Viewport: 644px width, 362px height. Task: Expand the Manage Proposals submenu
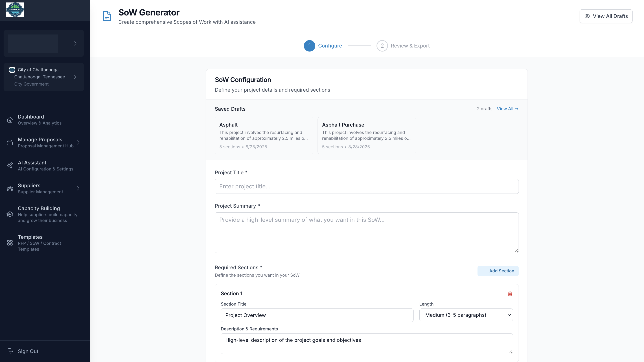[x=78, y=142]
